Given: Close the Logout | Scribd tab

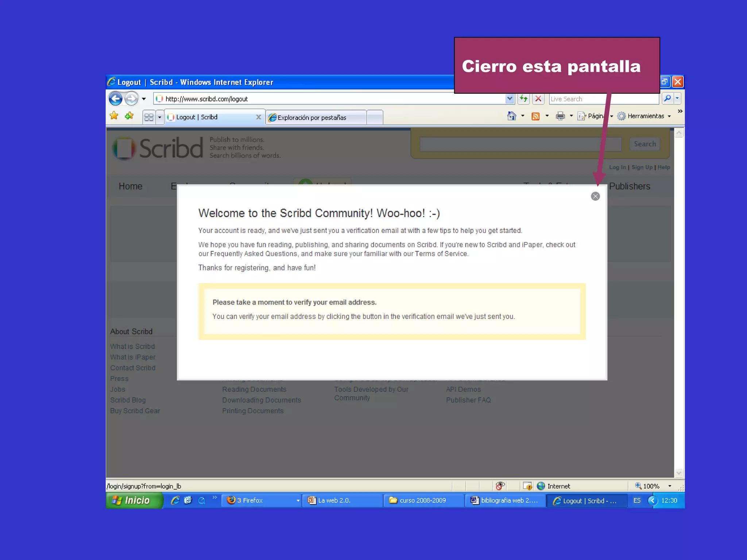Looking at the screenshot, I should coord(259,117).
